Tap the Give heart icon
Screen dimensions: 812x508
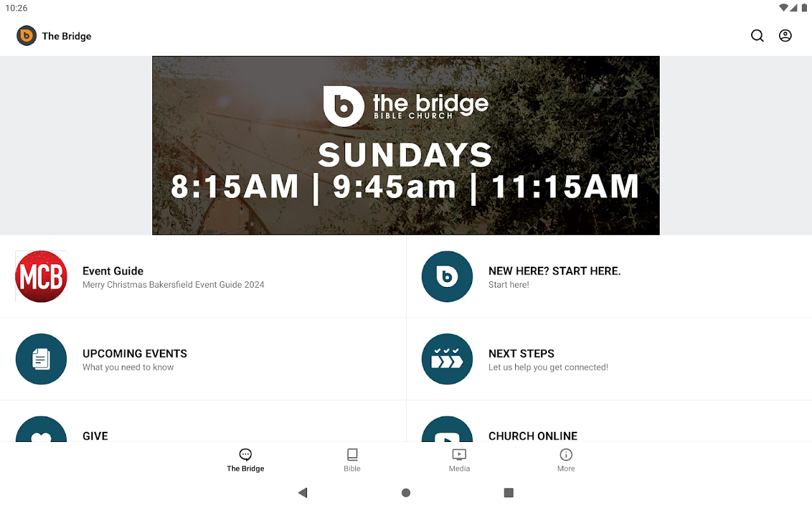click(x=41, y=431)
